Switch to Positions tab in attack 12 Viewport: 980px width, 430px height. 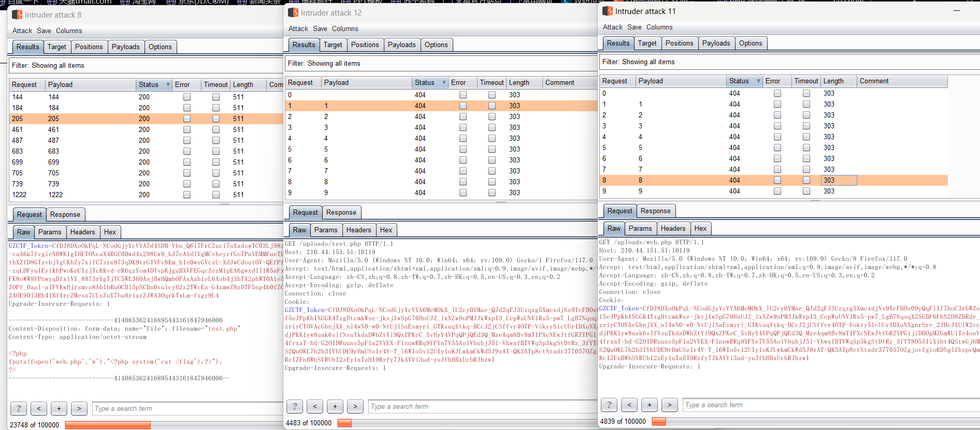point(365,45)
